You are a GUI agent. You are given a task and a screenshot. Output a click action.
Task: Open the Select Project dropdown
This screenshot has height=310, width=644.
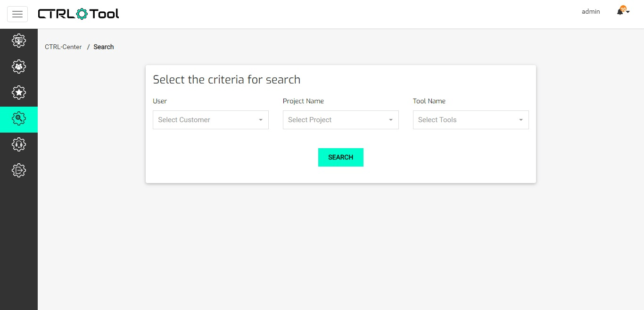(335, 120)
